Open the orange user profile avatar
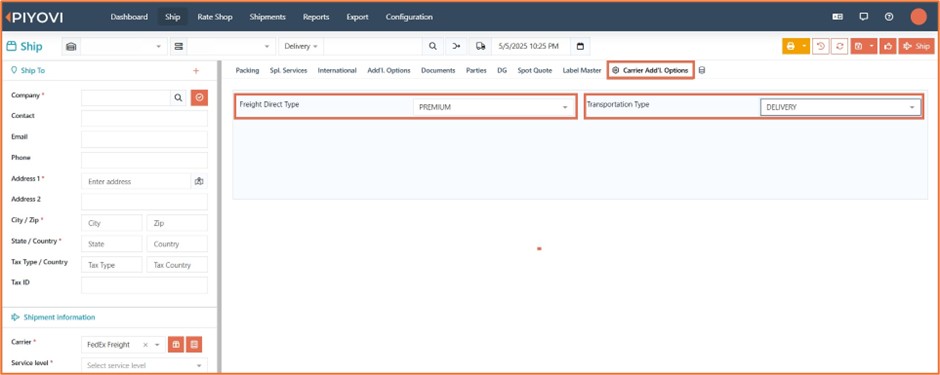The height and width of the screenshot is (375, 940). pos(918,17)
